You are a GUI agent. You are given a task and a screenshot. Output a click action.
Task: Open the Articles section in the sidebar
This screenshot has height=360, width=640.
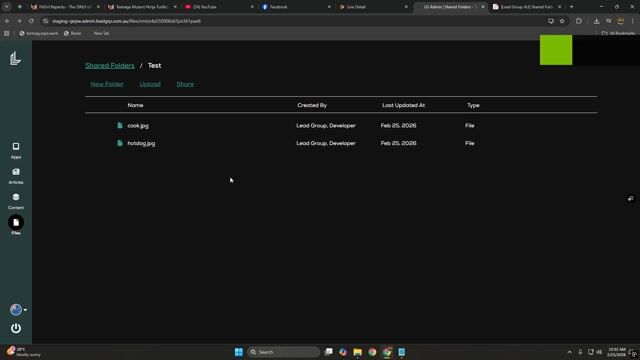click(16, 176)
